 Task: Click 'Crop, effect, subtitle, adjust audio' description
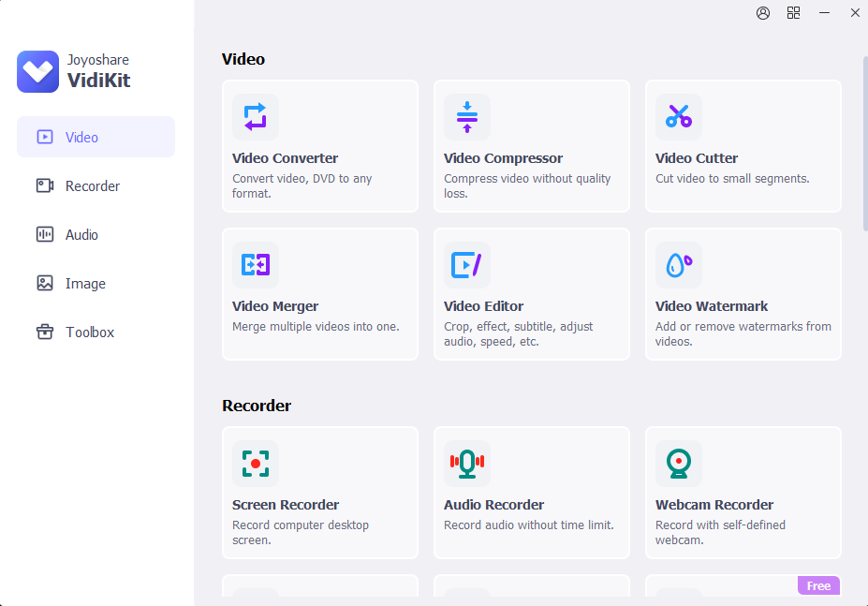tap(518, 334)
